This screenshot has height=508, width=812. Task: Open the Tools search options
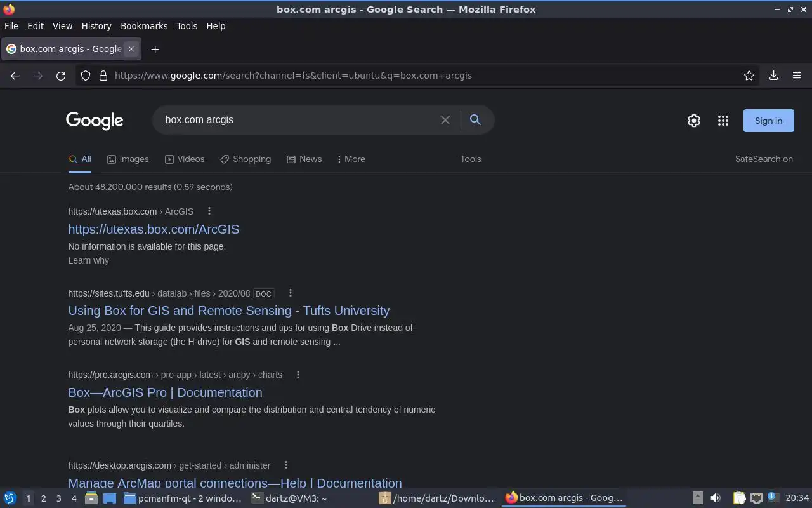point(471,159)
